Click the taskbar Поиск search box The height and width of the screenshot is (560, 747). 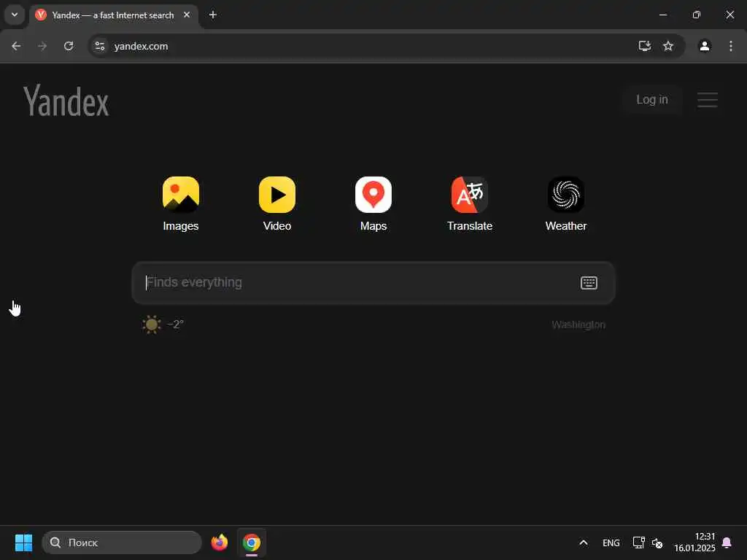[x=122, y=542]
